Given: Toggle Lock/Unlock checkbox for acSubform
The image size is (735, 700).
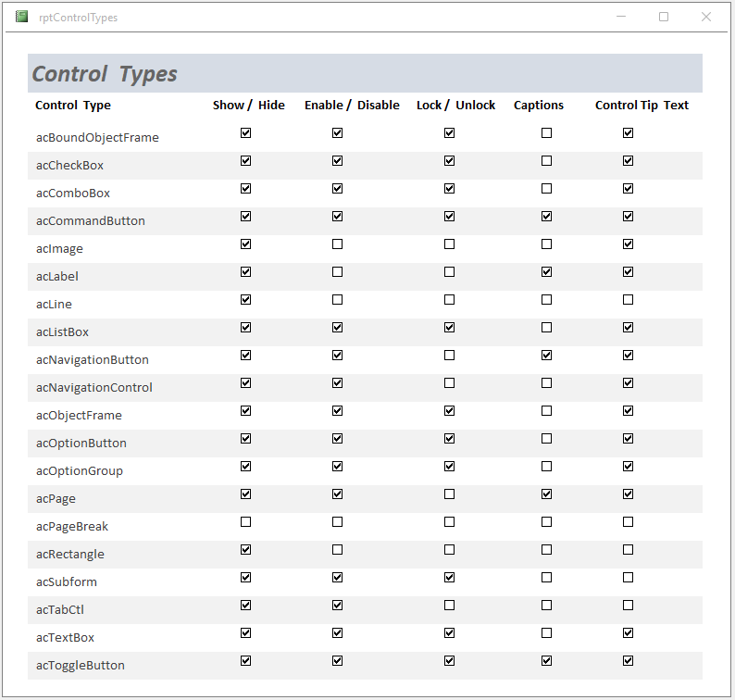Looking at the screenshot, I should (x=449, y=577).
